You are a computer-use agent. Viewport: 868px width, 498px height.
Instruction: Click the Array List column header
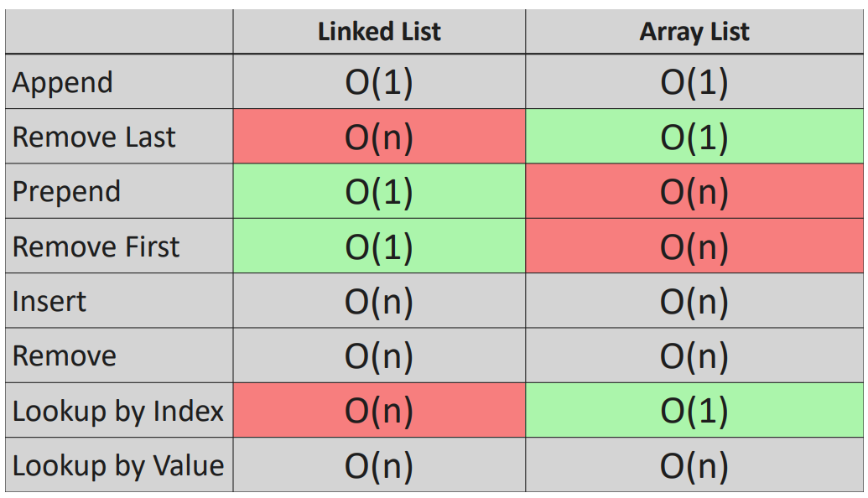[694, 32]
